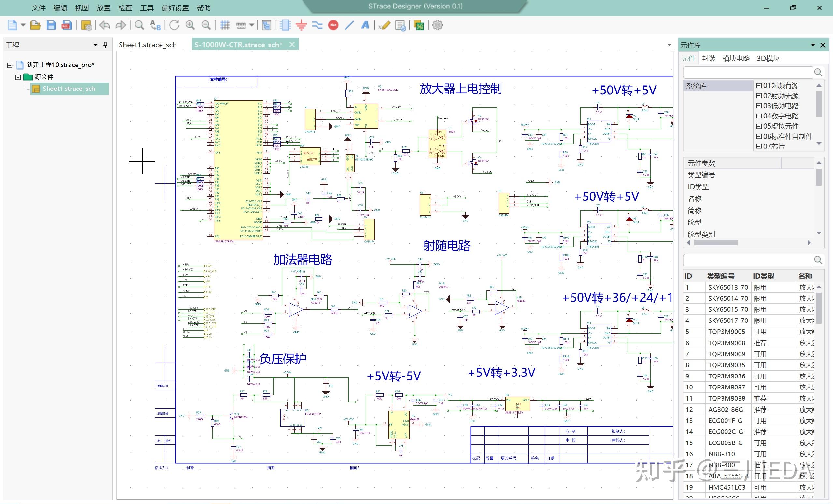Click the red Net label tool
This screenshot has width=833, height=504.
333,25
